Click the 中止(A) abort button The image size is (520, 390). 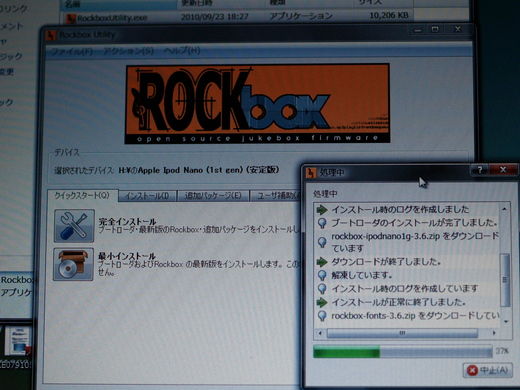coord(488,370)
